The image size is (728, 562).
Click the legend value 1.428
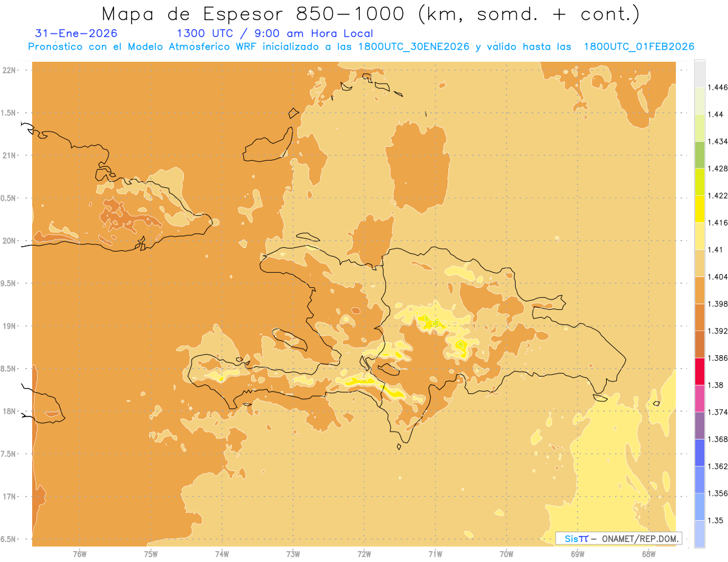click(x=718, y=169)
